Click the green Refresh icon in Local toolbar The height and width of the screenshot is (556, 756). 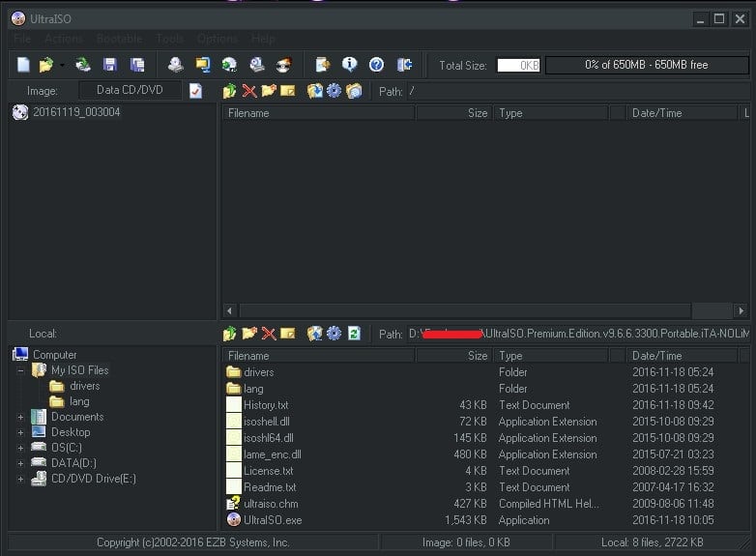(354, 334)
